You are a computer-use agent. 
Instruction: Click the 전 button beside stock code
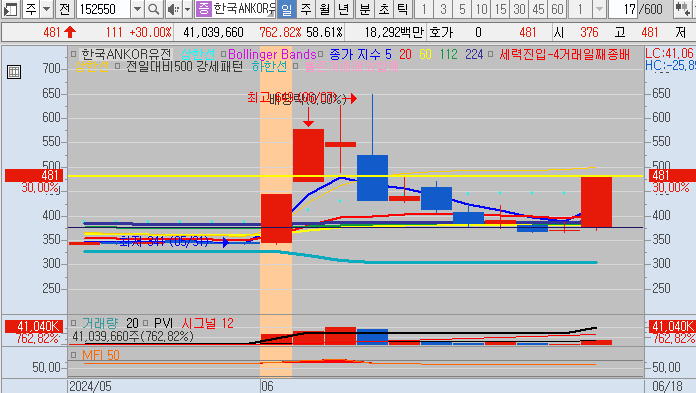[65, 9]
